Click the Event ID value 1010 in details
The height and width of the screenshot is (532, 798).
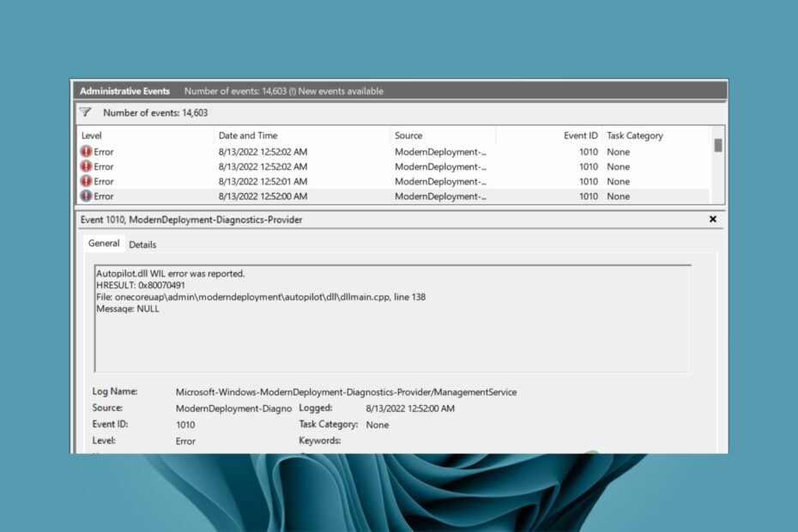click(185, 425)
